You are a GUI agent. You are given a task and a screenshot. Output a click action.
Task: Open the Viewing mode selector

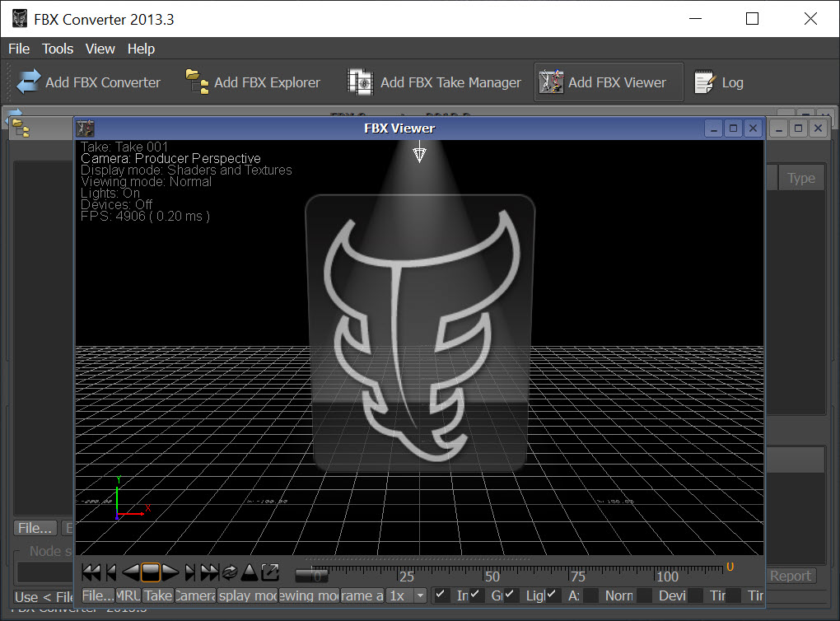click(x=309, y=595)
